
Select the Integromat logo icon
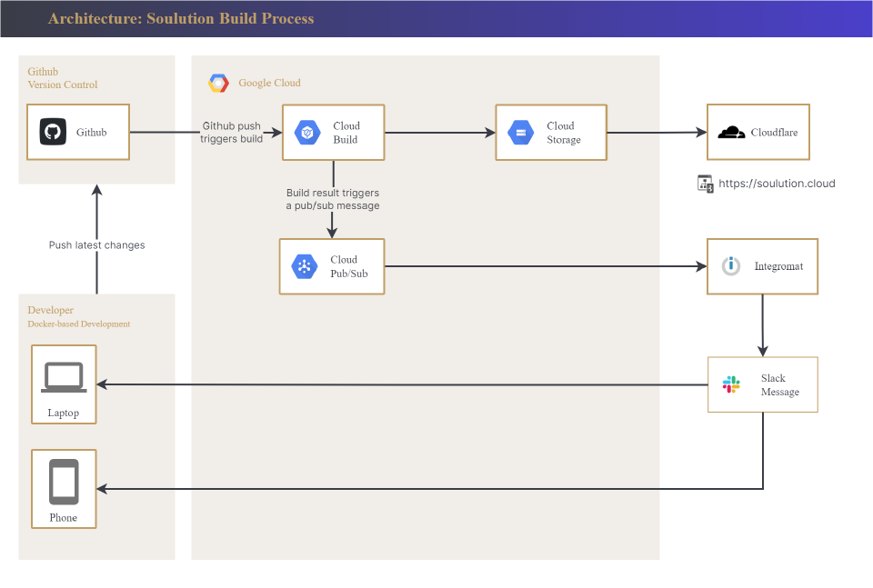(730, 266)
